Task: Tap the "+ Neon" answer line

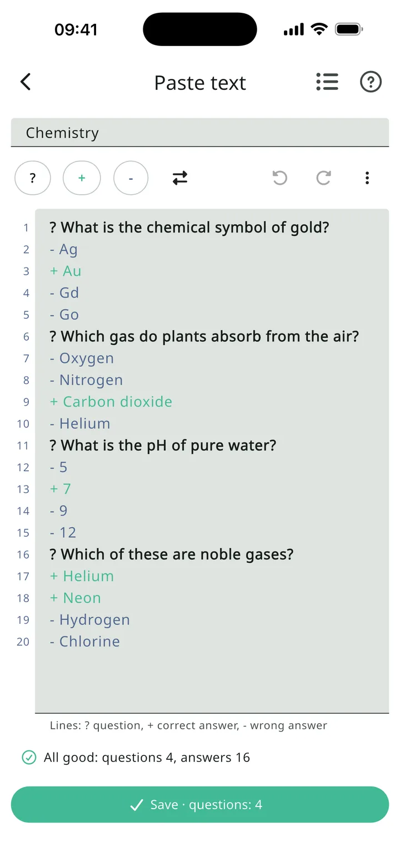Action: (76, 598)
